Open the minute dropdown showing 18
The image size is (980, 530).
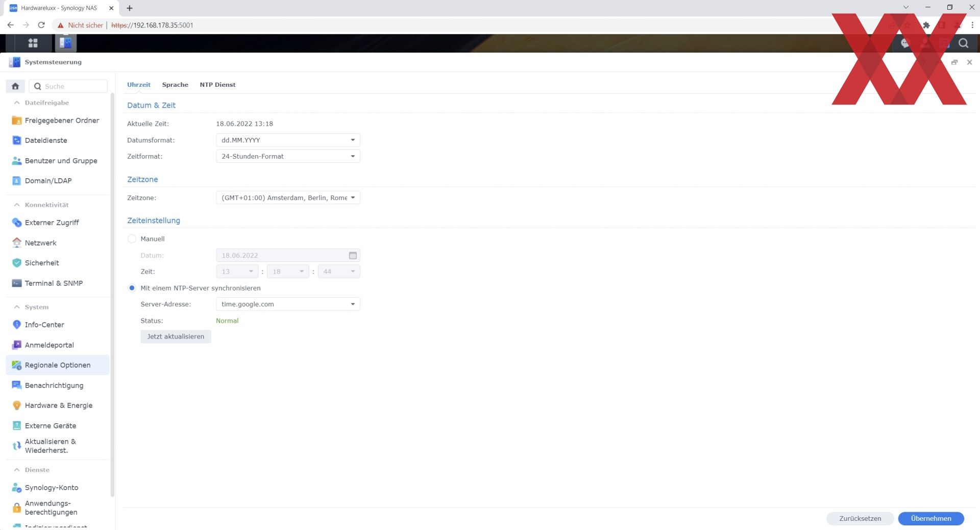[288, 272]
